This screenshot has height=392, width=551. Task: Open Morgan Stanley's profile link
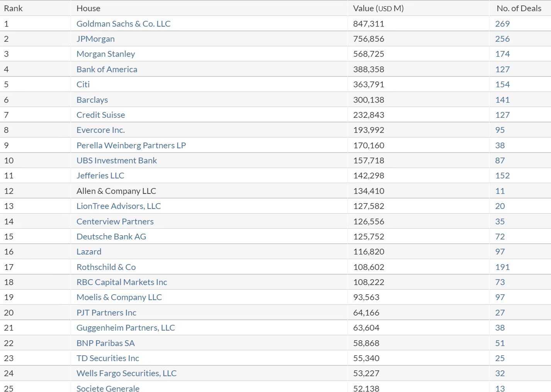(x=105, y=54)
